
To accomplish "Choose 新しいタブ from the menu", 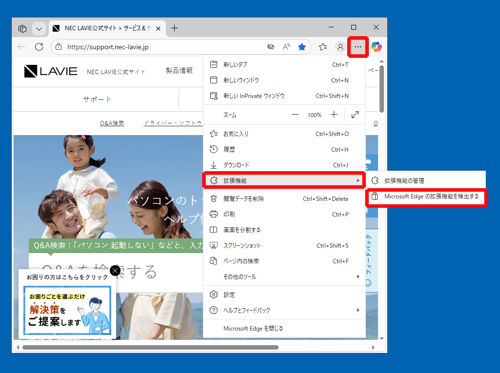I will [284, 65].
